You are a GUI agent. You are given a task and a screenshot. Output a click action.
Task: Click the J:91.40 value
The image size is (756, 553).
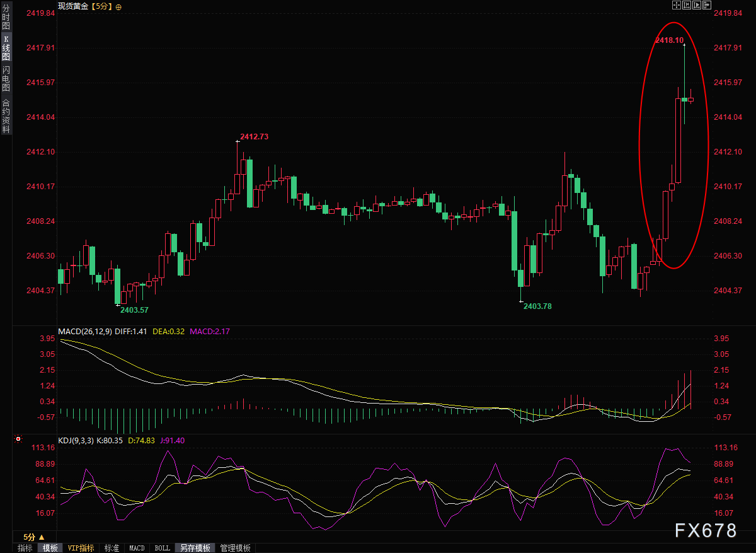[171, 441]
